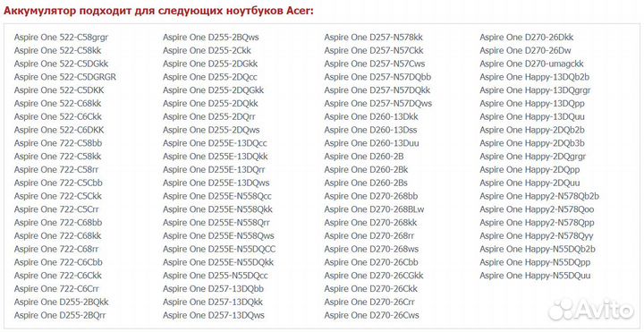This screenshot has height=332, width=644.
Task: Select "Aspire One D255E-13DQws"
Action: click(216, 183)
